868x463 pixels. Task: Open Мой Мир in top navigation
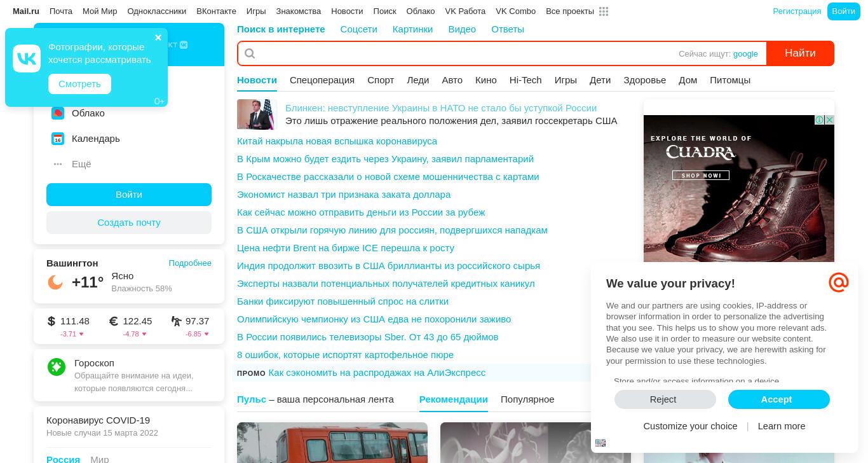coord(100,11)
